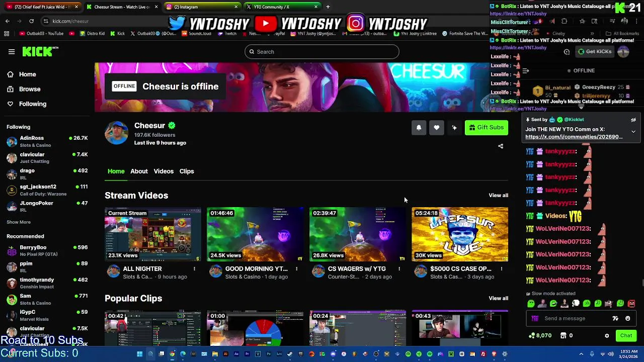Click the 7TV icon in message box
This screenshot has height=362, width=644.
[615, 318]
